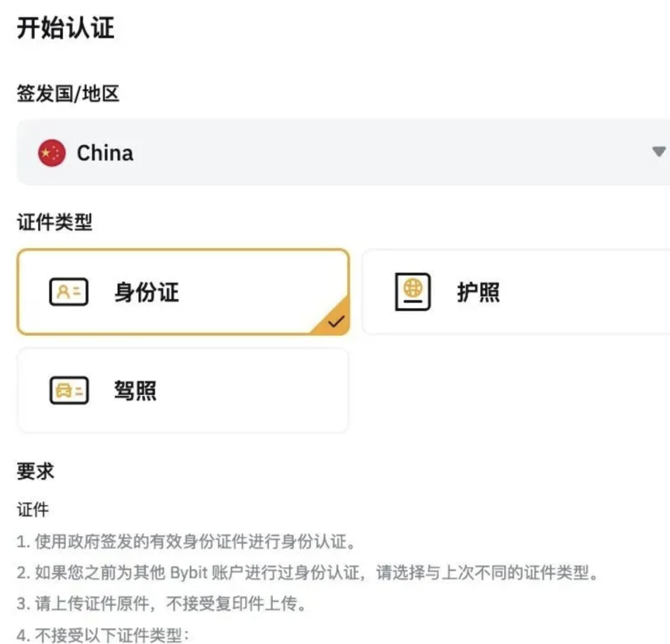Click requirement 1 about government-issued ID
The height and width of the screenshot is (644, 670).
point(186,542)
